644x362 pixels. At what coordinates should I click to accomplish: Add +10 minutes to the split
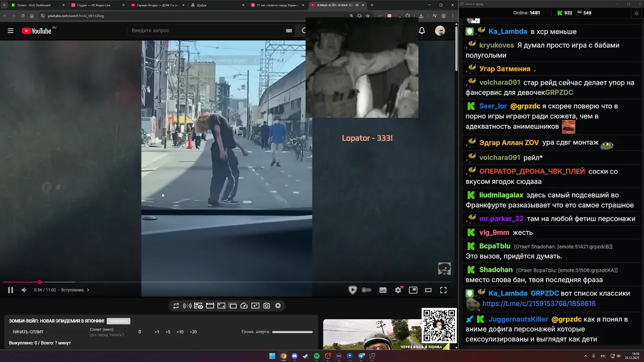coord(180,332)
